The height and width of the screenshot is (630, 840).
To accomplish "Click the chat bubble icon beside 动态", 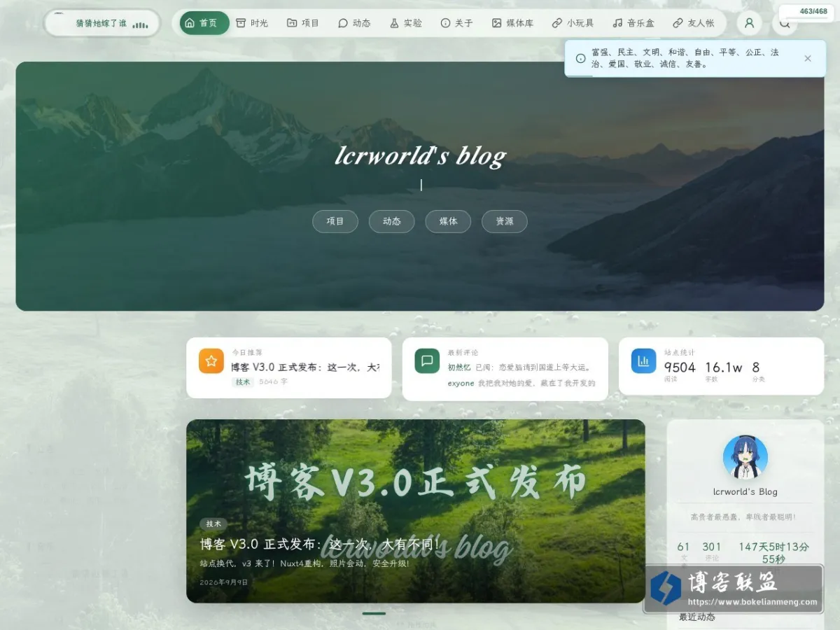I will 343,23.
